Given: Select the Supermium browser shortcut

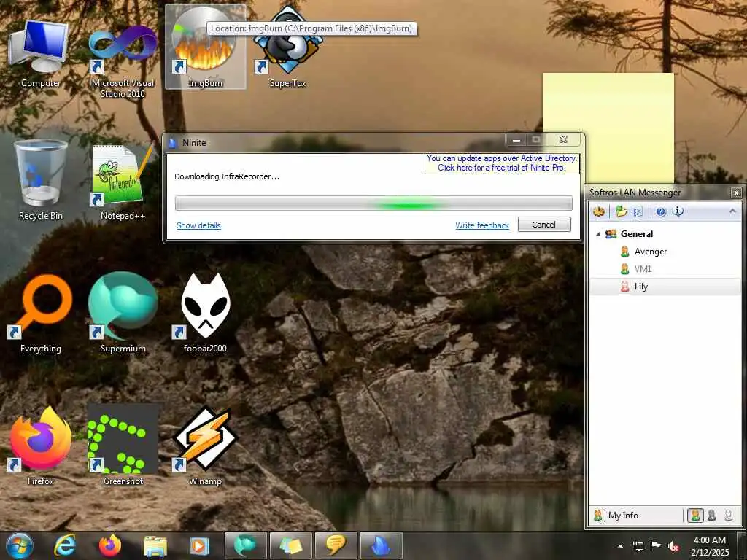Looking at the screenshot, I should 123,314.
